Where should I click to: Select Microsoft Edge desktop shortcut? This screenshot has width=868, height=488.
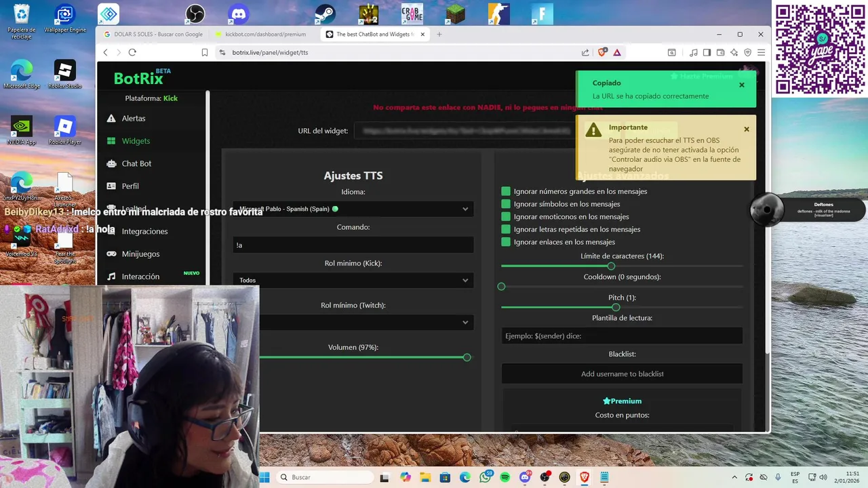coord(22,75)
